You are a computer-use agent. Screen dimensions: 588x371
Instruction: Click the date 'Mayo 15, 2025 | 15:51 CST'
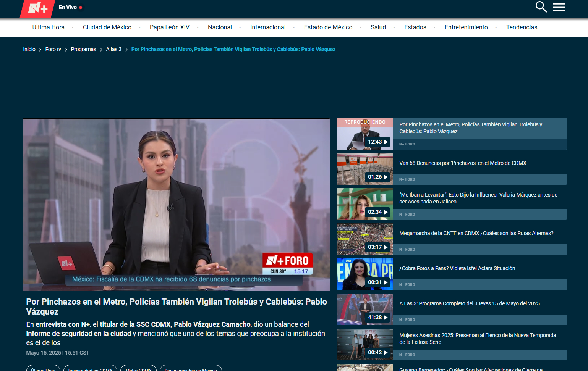click(x=58, y=353)
